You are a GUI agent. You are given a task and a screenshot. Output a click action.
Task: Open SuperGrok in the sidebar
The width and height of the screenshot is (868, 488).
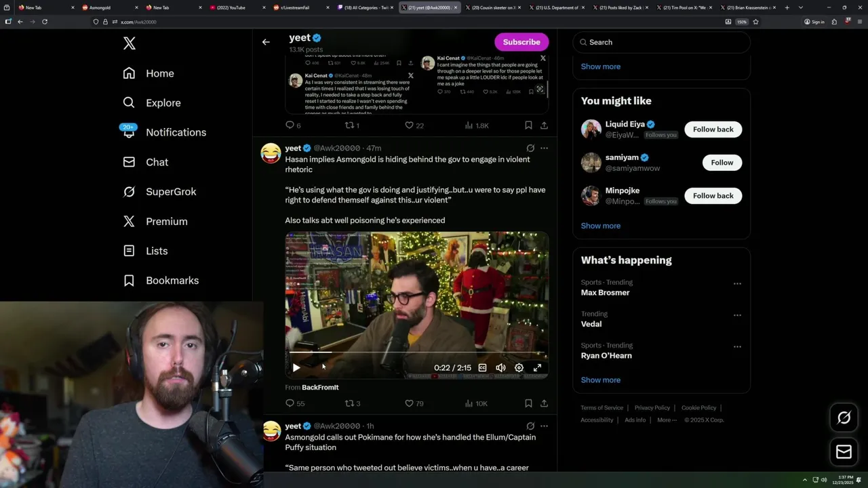coord(159,192)
